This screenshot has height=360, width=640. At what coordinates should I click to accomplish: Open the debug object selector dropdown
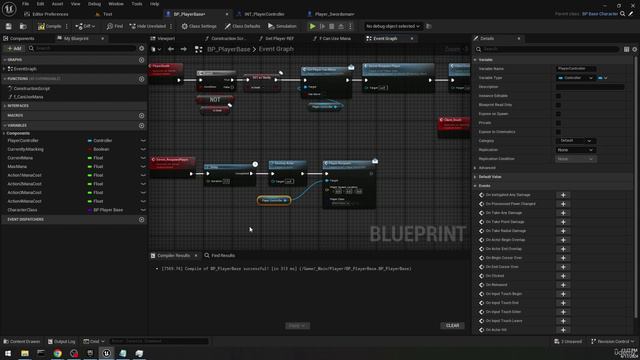[x=392, y=26]
